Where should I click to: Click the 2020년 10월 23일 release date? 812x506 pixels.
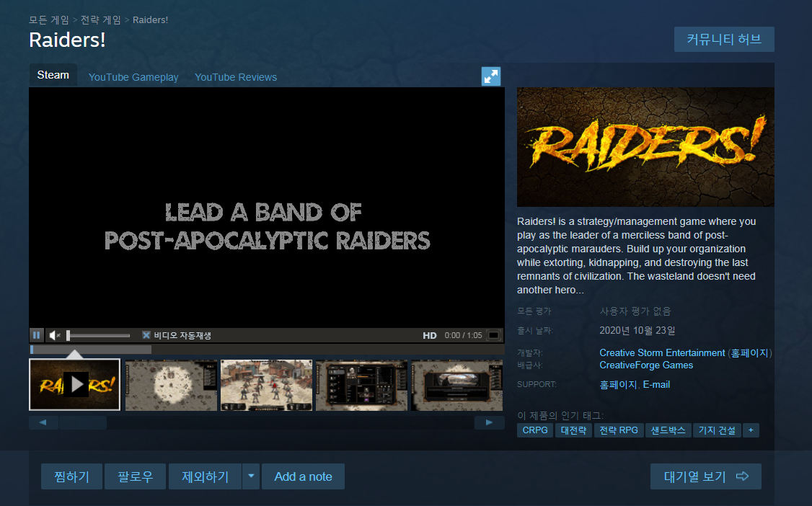click(x=637, y=330)
